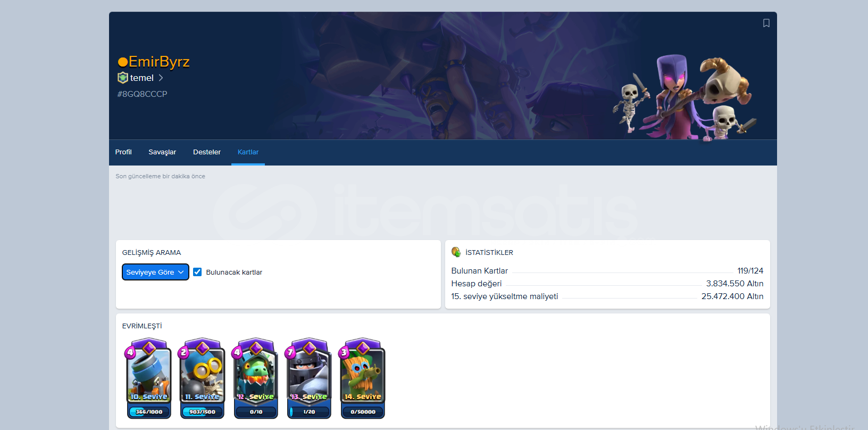Image resolution: width=868 pixels, height=430 pixels.
Task: Click the bookmark icon in the banner
Action: click(766, 23)
